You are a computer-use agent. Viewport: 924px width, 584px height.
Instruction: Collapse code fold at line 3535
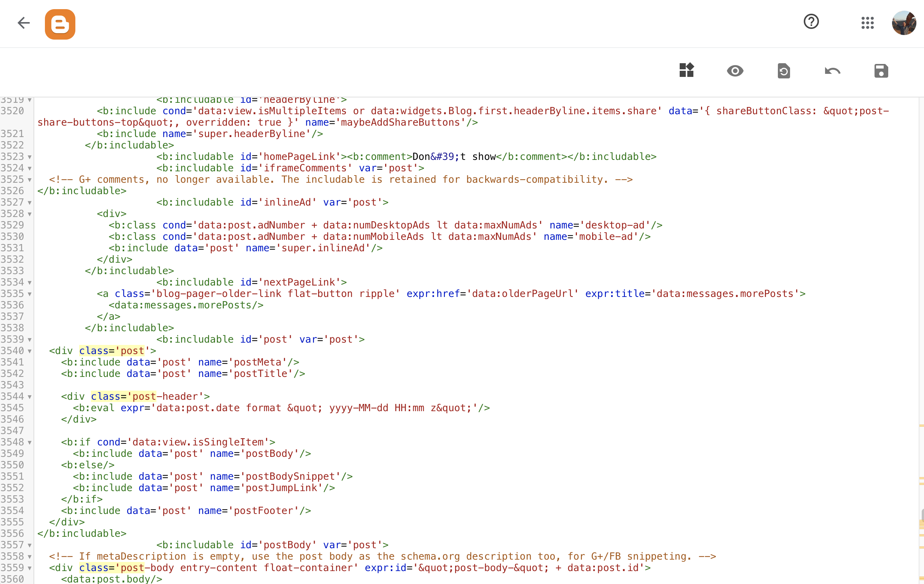click(x=30, y=294)
